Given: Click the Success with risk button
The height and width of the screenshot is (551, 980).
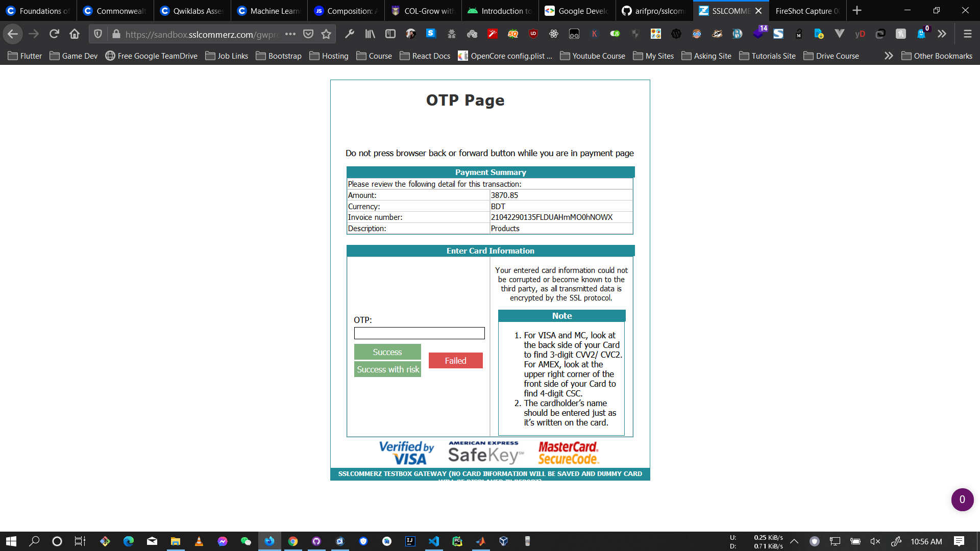Looking at the screenshot, I should tap(388, 369).
